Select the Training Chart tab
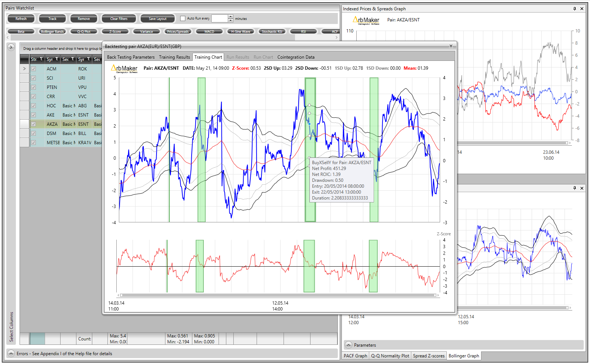590x364 pixels. pos(208,57)
